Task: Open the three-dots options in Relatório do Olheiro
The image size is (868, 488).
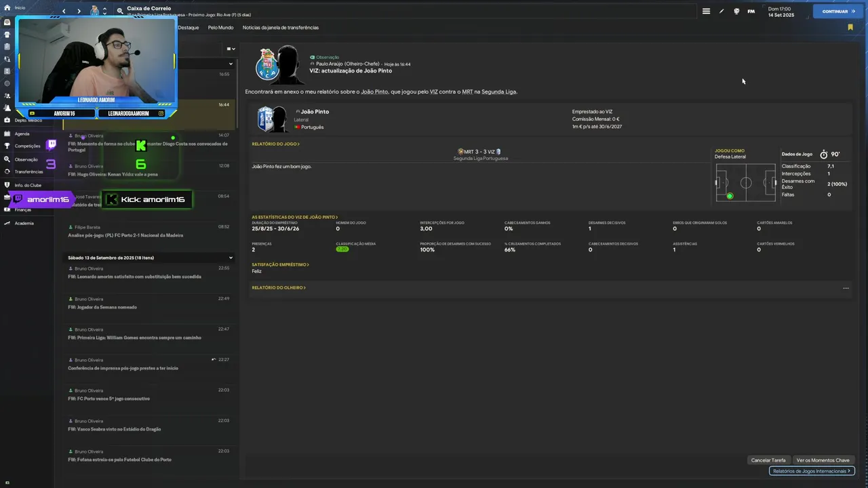Action: point(846,288)
